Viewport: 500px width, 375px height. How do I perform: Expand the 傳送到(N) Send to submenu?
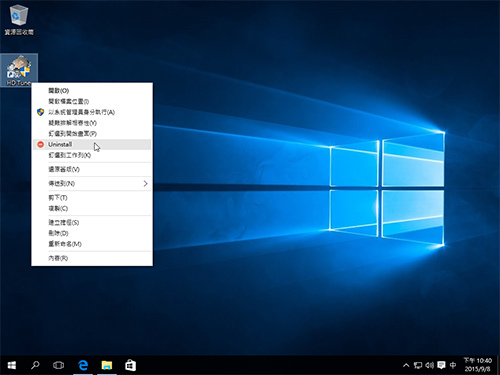pos(92,183)
